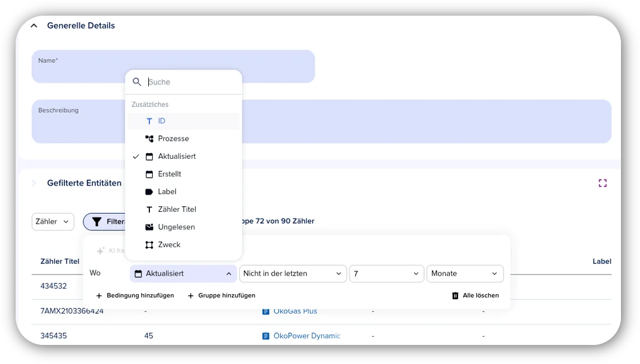
Task: Choose Prozesse in the field list
Action: 183,139
